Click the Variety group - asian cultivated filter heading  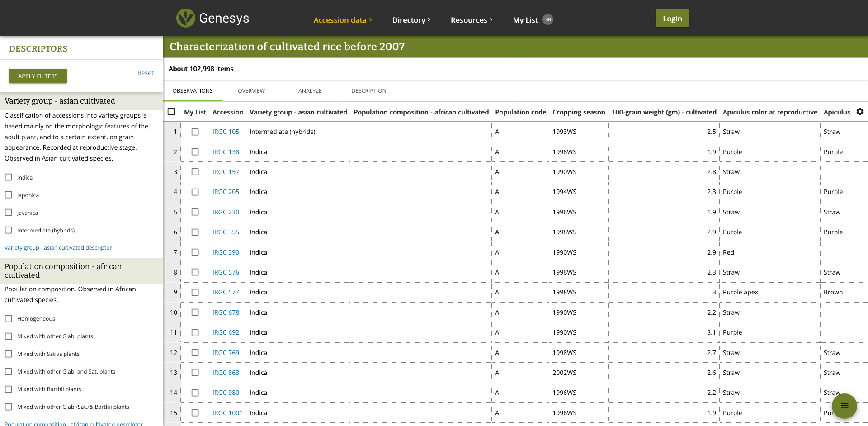coord(60,101)
